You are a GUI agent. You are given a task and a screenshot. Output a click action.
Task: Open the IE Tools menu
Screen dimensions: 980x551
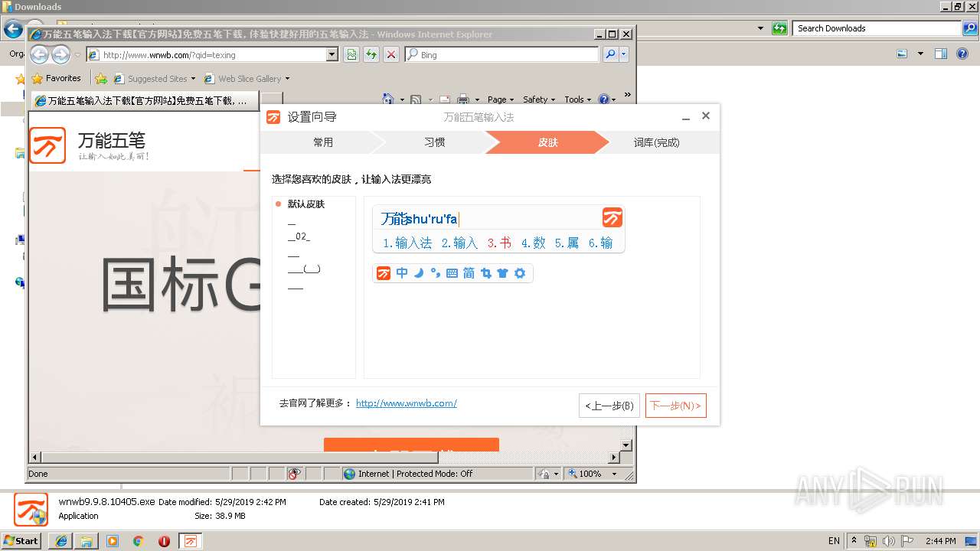(x=578, y=99)
